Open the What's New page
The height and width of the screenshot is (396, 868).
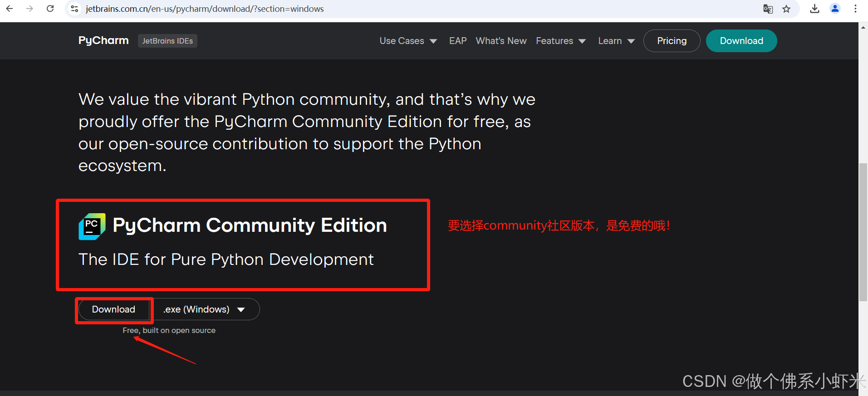501,41
